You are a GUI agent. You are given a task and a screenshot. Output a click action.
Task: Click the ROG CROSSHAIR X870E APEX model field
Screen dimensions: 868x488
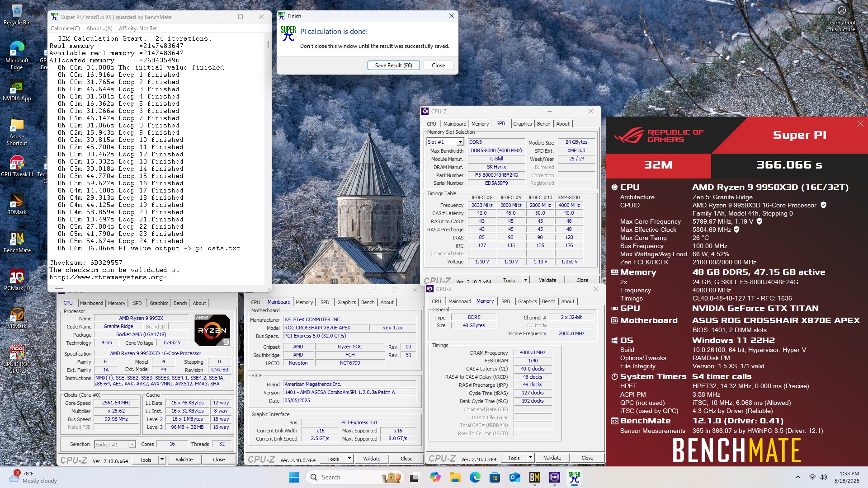pos(325,328)
